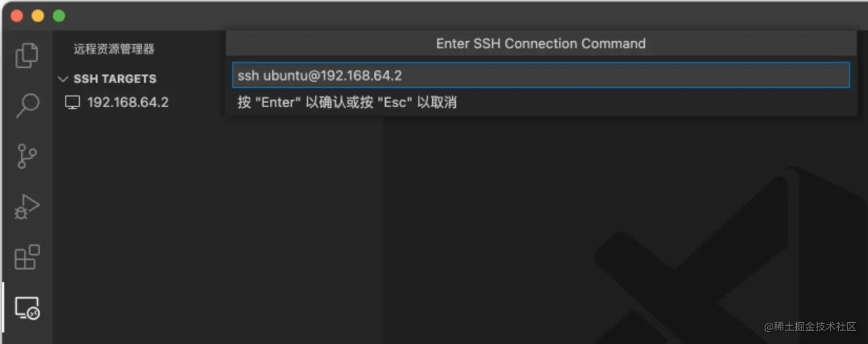Close the window with the red button
The image size is (868, 344).
(x=17, y=16)
